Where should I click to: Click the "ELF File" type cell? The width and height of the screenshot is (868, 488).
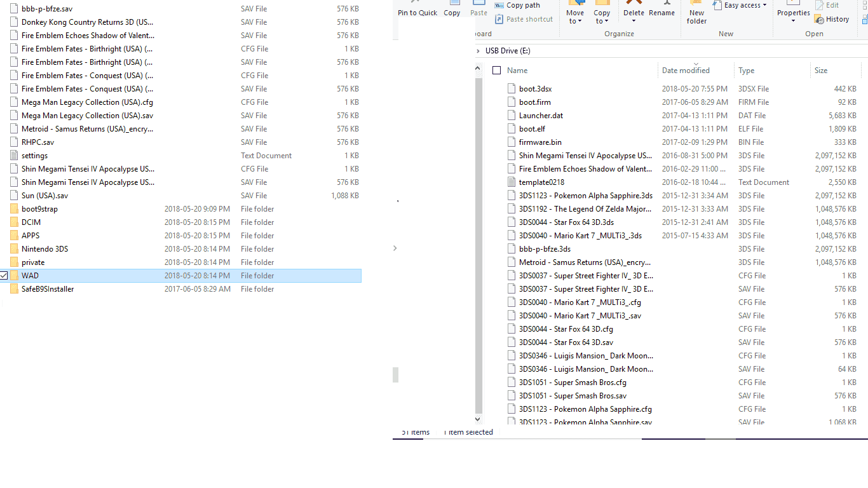point(752,129)
